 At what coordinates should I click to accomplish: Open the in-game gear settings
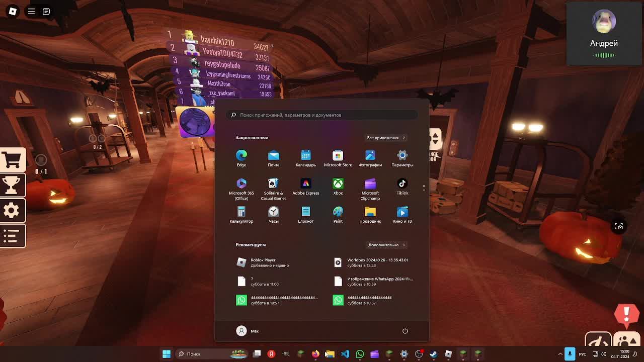13,210
